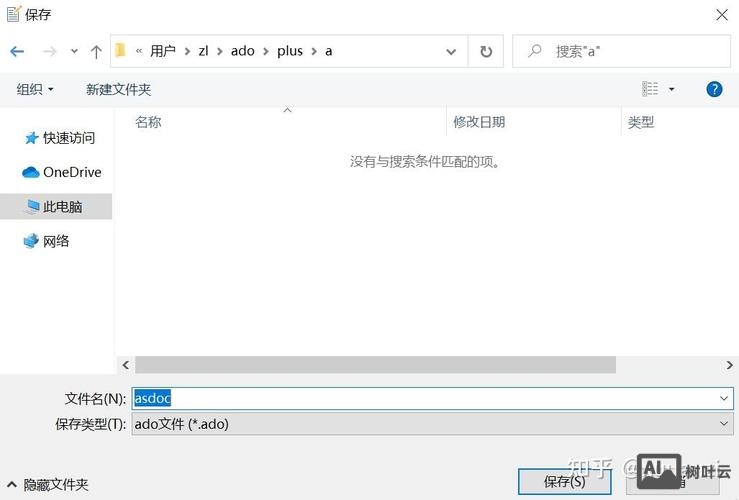Open 网络 in the sidebar
This screenshot has width=739, height=500.
coord(46,241)
